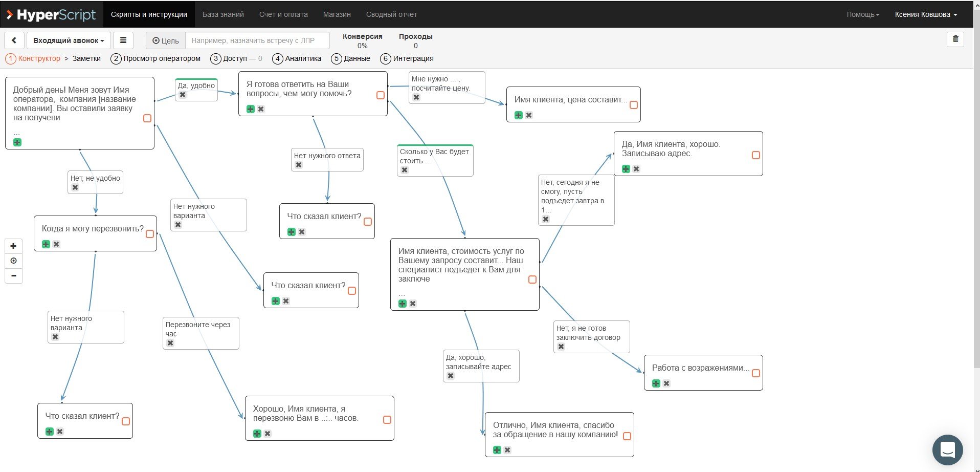Viewport: 980px width, 472px height.
Task: Toggle the orange box on greeting node
Action: [147, 118]
